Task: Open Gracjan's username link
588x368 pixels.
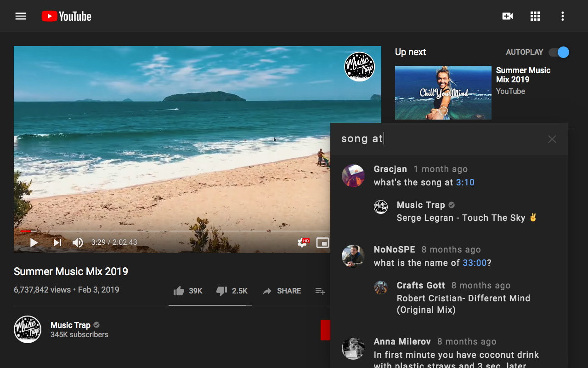Action: [390, 169]
